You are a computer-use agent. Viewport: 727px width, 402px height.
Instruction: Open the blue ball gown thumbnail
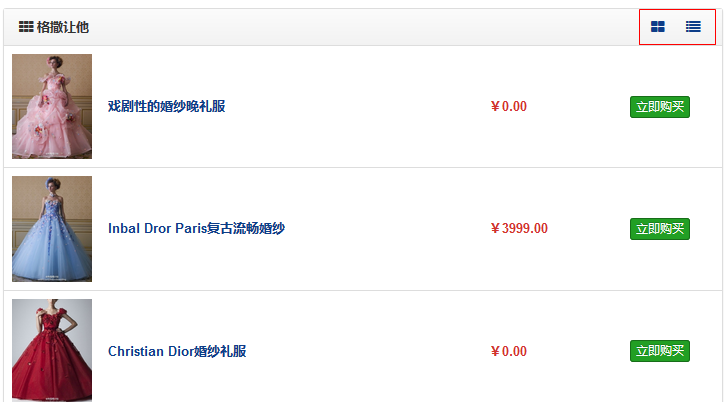pos(52,229)
